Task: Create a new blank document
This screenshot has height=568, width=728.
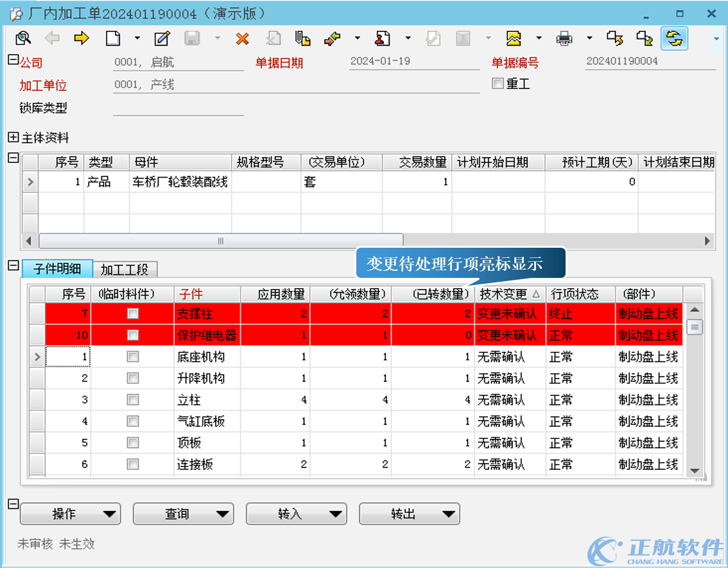Action: click(113, 38)
